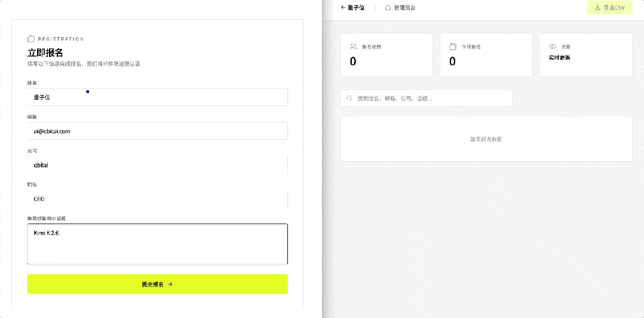Select the 公司 company input field
Viewport: 644px width, 318px height.
[157, 165]
